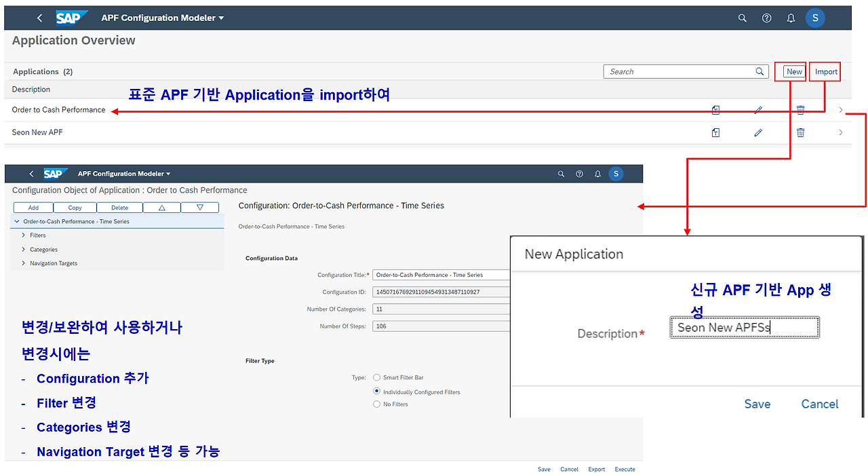The width and height of the screenshot is (868, 475).
Task: Click Execute in configuration footer
Action: pyautogui.click(x=625, y=469)
